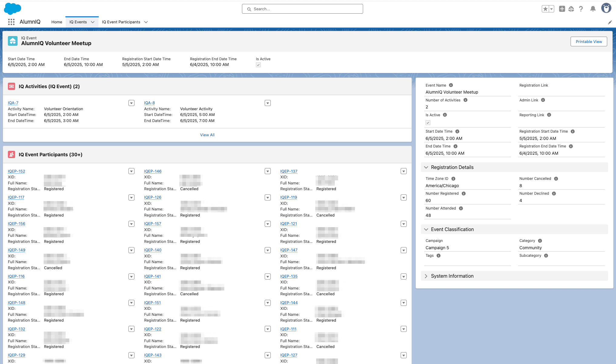Show info for Is Active field
The image size is (616, 364).
click(x=445, y=115)
